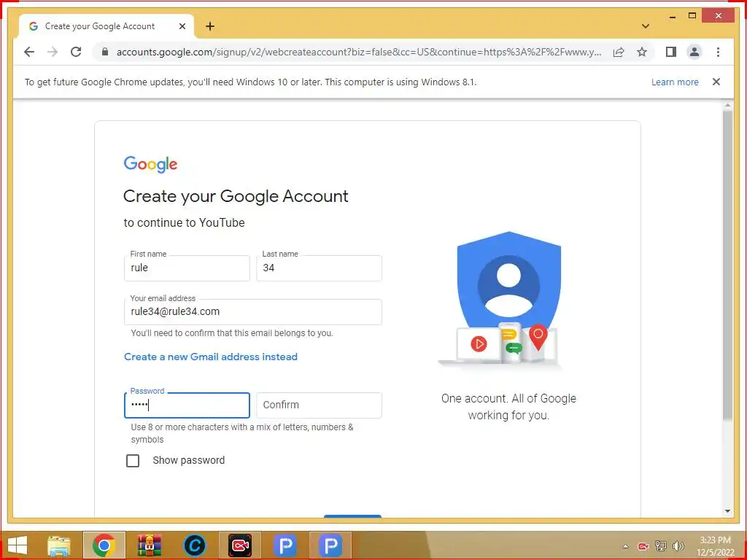Click the page's vertical scrollbar thumb
This screenshot has width=747, height=560.
coord(727,264)
